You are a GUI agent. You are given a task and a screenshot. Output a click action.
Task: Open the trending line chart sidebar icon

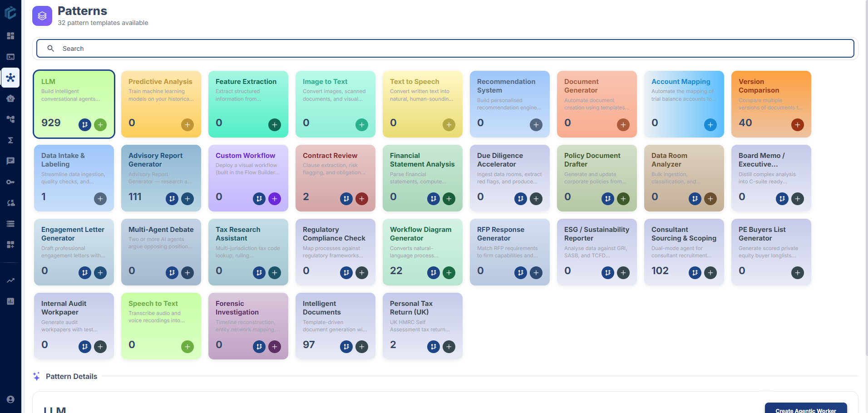tap(10, 280)
